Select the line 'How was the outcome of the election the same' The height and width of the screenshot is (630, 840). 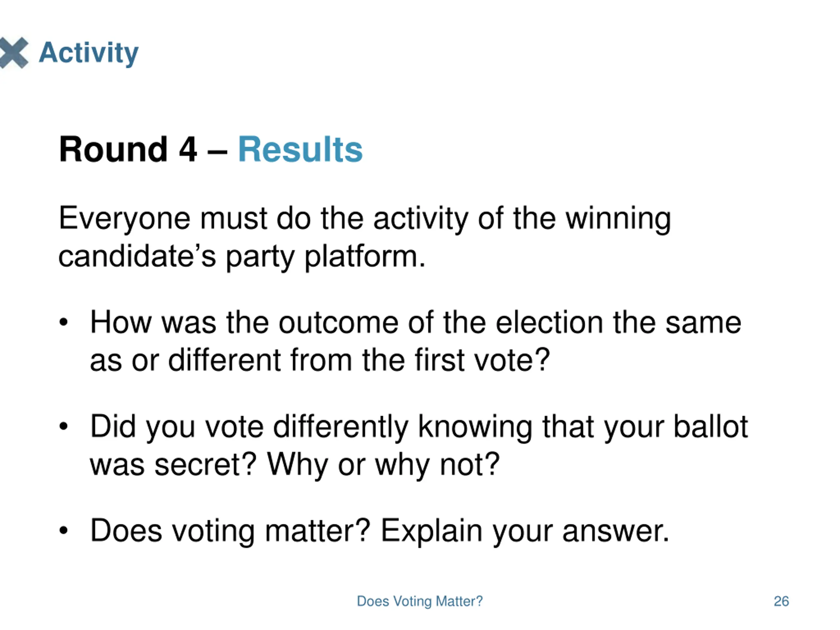tap(415, 323)
